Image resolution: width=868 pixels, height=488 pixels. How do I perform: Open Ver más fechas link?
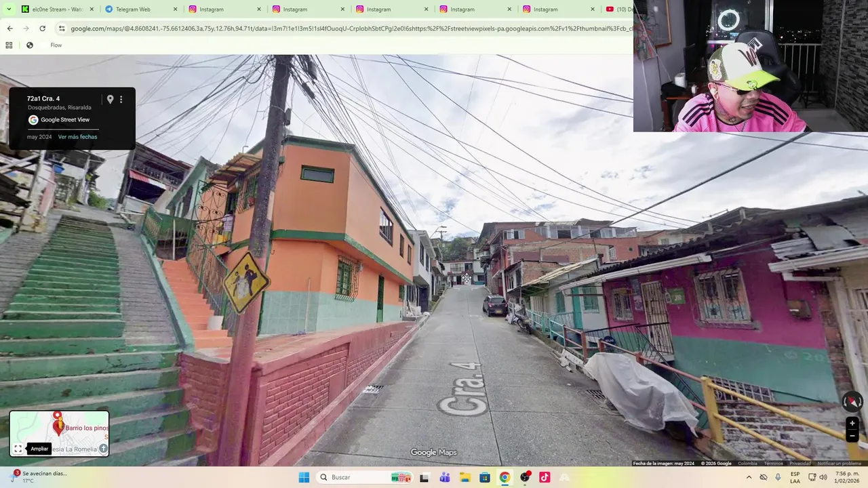[x=77, y=137]
